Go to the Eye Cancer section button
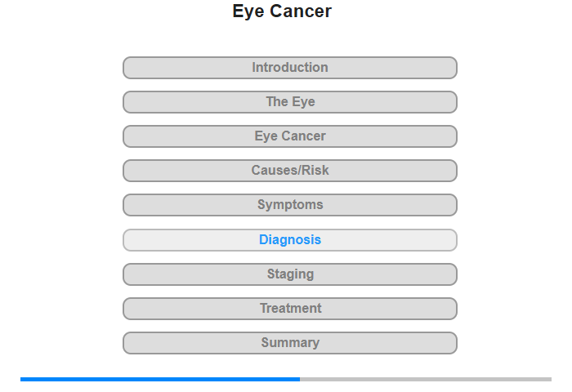The image size is (572, 392). pos(290,136)
